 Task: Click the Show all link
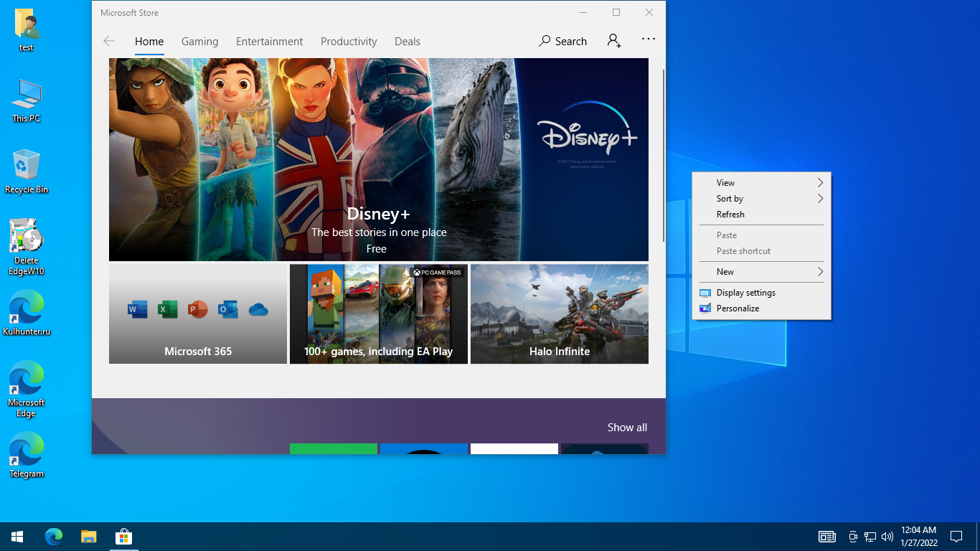[627, 428]
